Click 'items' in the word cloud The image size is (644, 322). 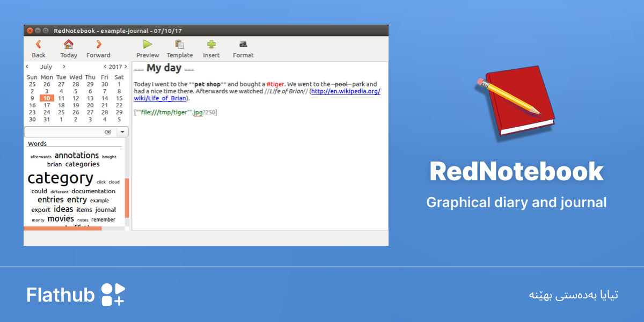[84, 210]
